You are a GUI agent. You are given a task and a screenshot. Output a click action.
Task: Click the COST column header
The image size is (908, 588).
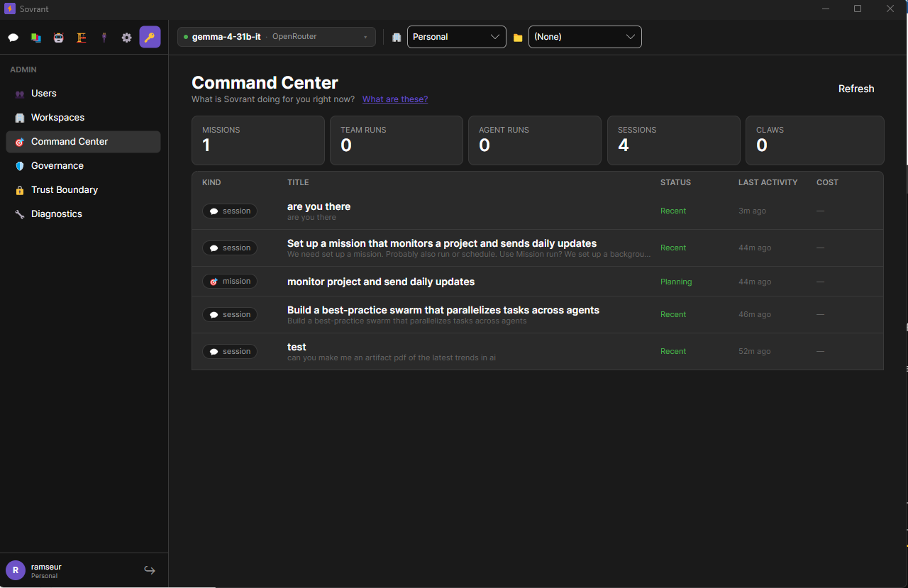click(x=827, y=182)
